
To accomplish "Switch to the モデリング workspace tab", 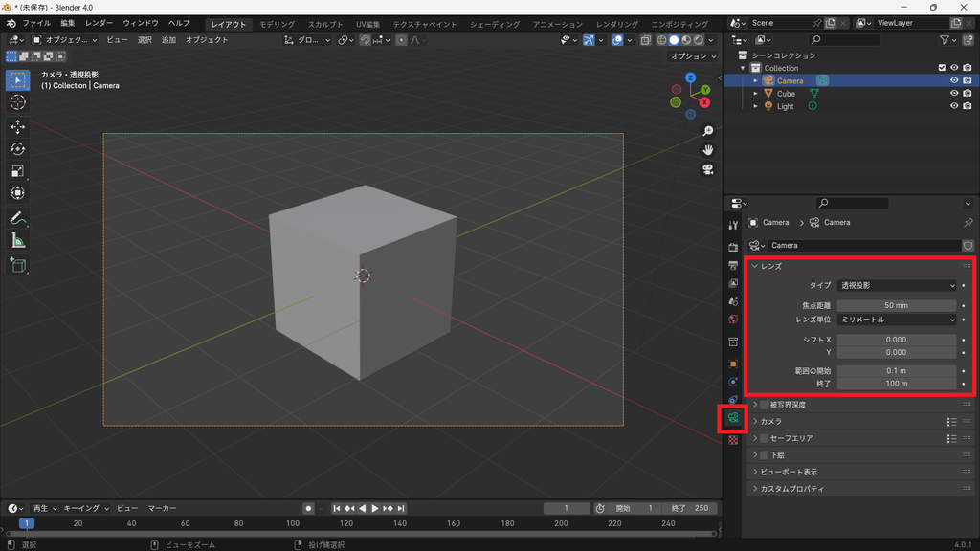I will click(277, 24).
